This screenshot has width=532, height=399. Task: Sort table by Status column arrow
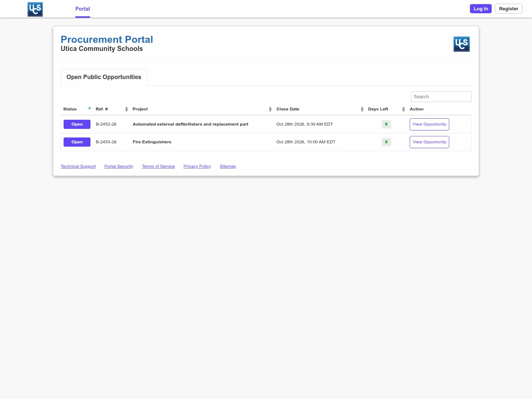point(89,108)
